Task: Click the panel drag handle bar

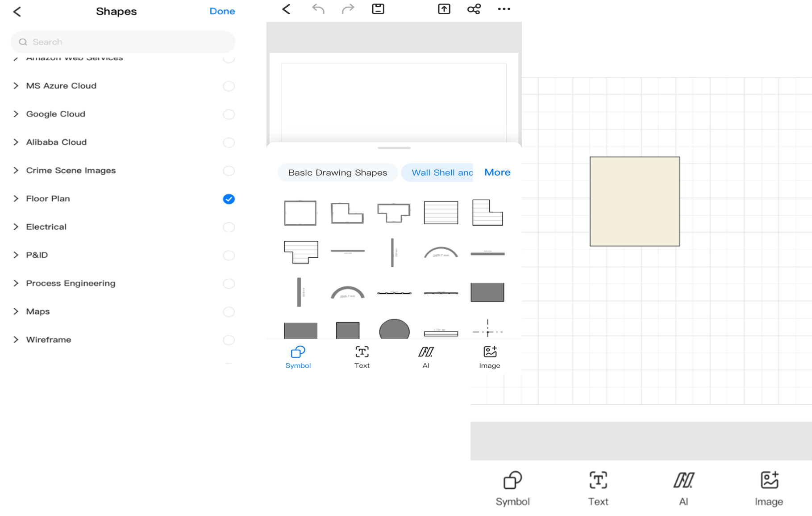Action: point(394,147)
